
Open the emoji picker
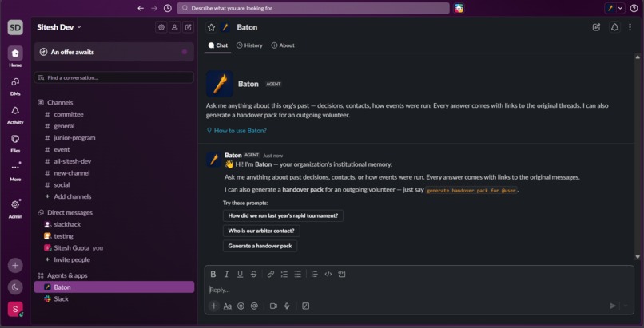pyautogui.click(x=241, y=306)
